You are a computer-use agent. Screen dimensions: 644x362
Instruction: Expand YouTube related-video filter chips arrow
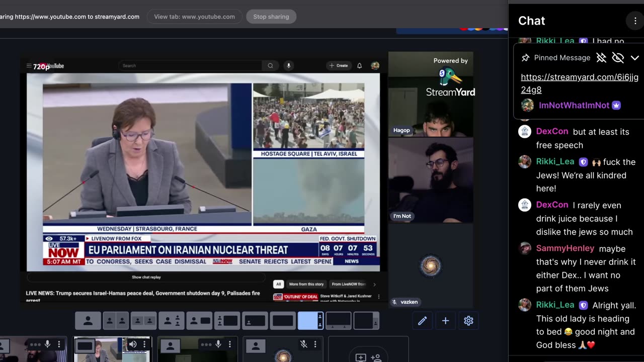click(374, 284)
